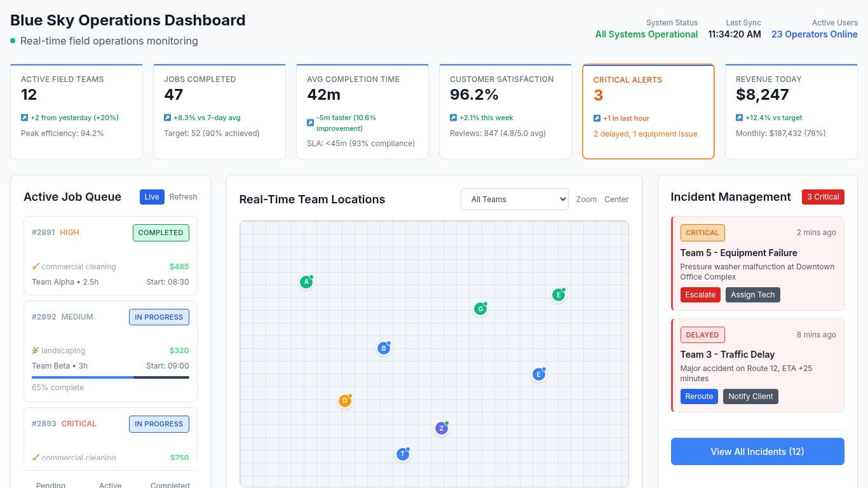Click Notify Client for Team 3 delay
The image size is (868, 488).
(750, 396)
